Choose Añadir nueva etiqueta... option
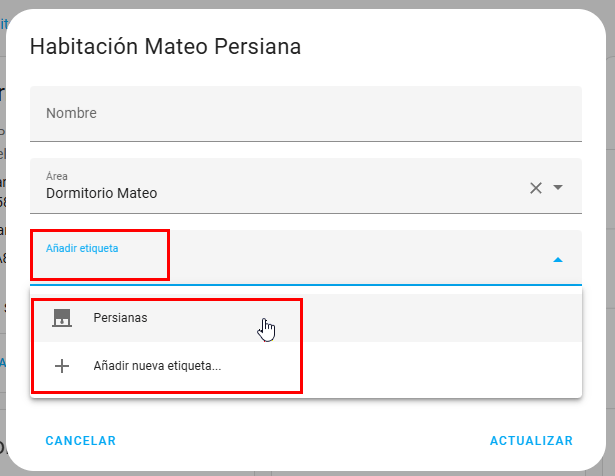Screen dimensions: 615x476 157,366
